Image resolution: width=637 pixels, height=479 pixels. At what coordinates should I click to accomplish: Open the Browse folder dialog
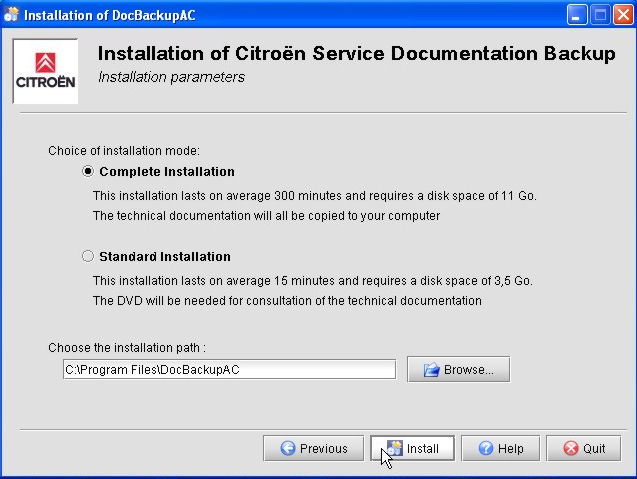[458, 369]
